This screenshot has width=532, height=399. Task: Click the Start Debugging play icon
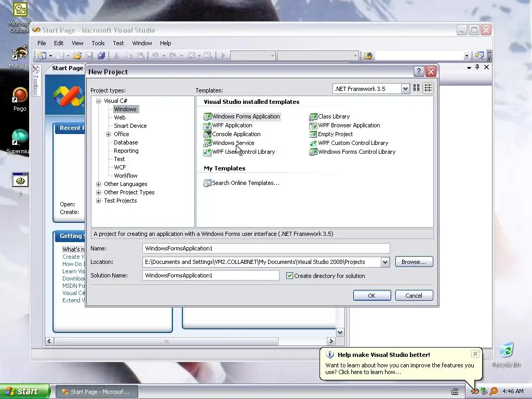pos(223,55)
